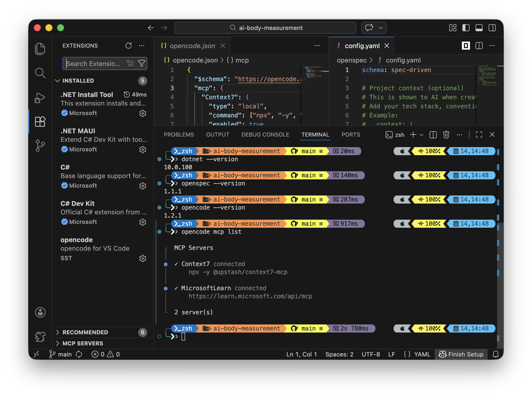The image size is (532, 397).
Task: Open the Run and Debug view
Action: coord(40,98)
